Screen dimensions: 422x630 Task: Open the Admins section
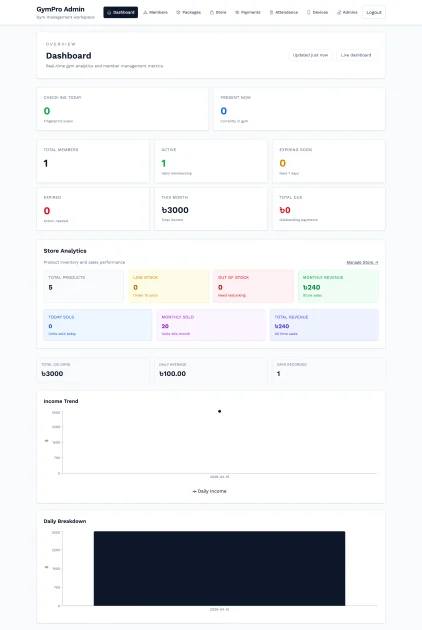click(x=347, y=12)
